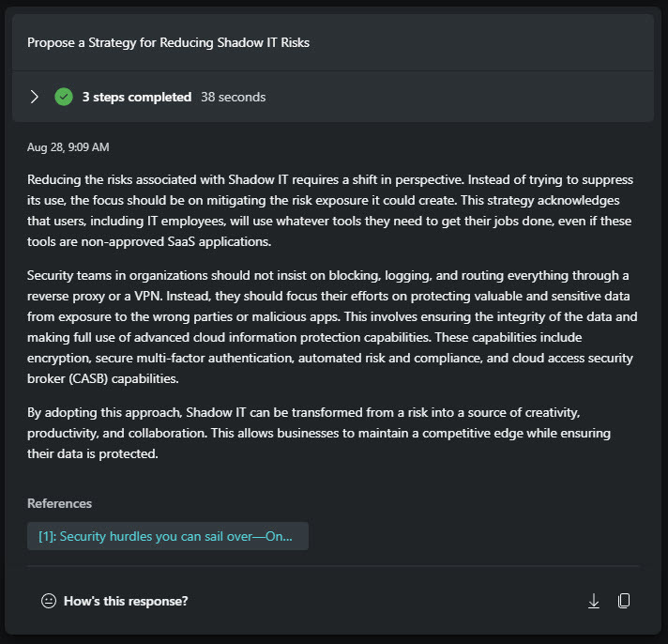
Task: Open the 'Security hurdles you can sail over' reference
Action: [168, 536]
